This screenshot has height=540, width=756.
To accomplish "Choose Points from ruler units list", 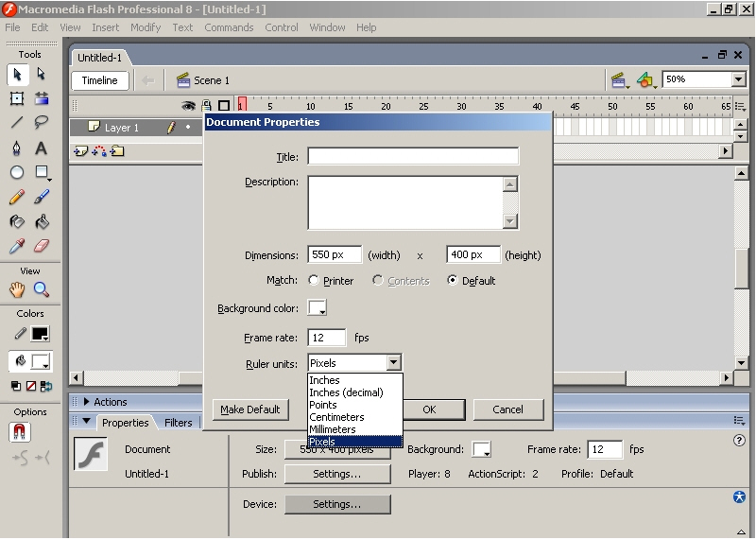I will tap(355, 405).
